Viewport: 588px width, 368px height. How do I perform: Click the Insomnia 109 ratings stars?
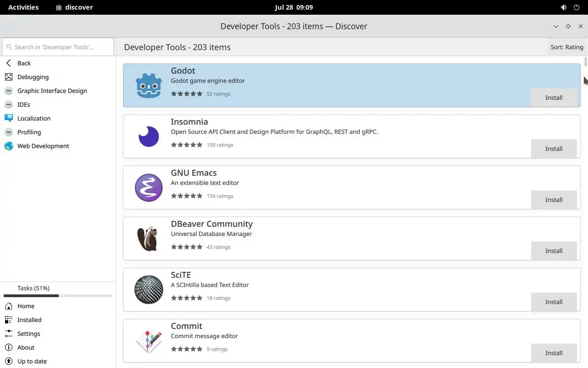click(187, 145)
